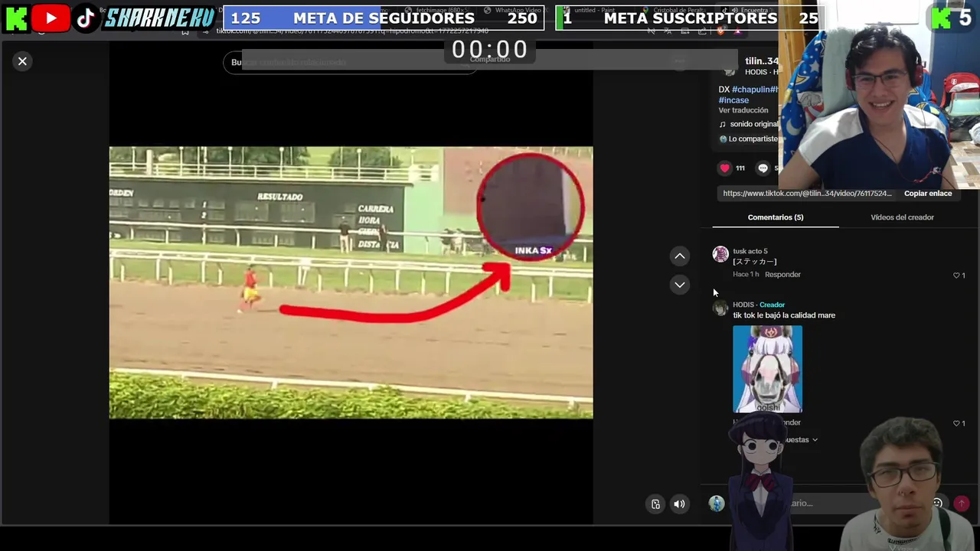This screenshot has width=980, height=551.
Task: Click the Copiar enlace button
Action: pos(928,194)
